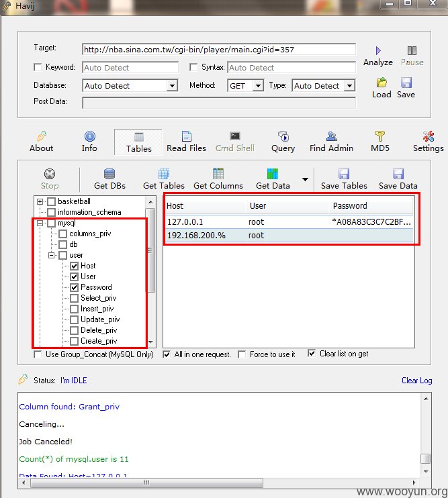Click the tree scroll down arrow
The width and height of the screenshot is (448, 498).
click(150, 342)
